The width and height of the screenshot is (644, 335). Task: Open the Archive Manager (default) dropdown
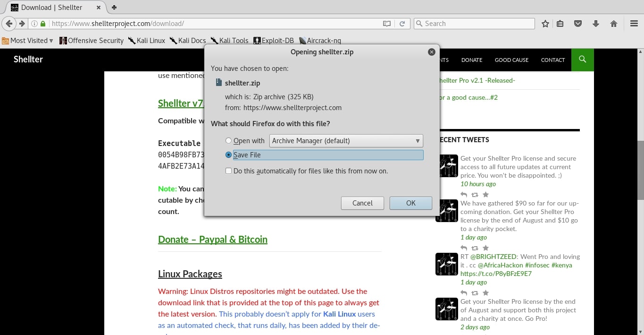(346, 141)
